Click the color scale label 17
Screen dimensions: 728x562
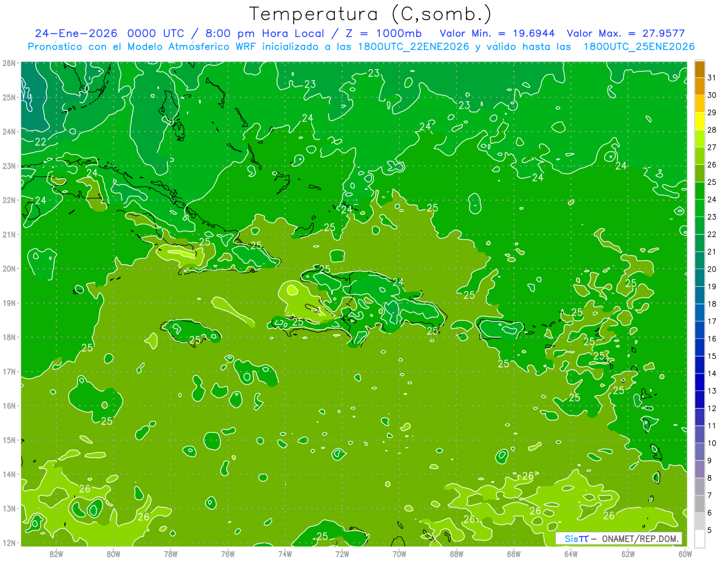pos(712,321)
